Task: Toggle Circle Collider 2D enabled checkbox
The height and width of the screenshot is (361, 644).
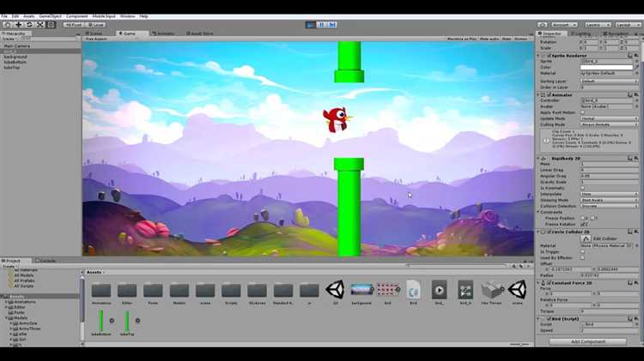Action: pyautogui.click(x=549, y=232)
